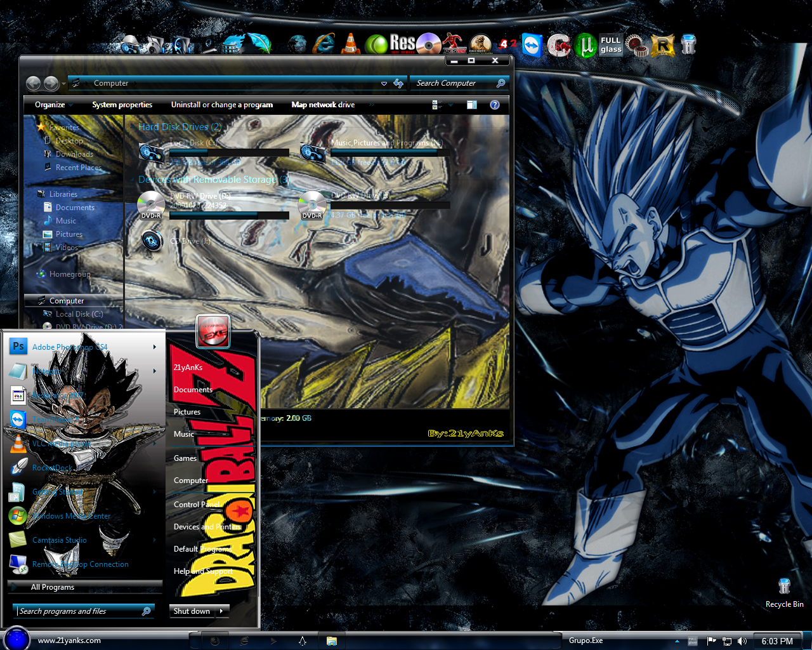Viewport: 812px width, 650px height.
Task: Expand Getting Started jump list arrow
Action: click(154, 491)
